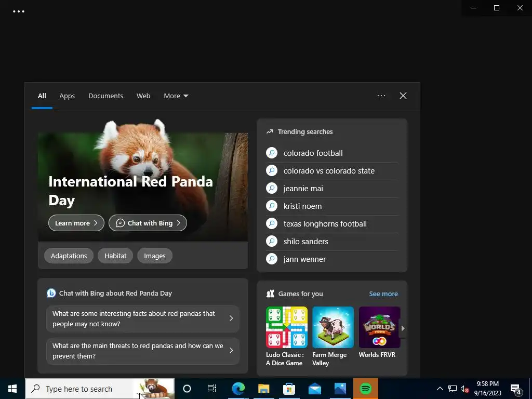Switch to the All tab

click(42, 96)
